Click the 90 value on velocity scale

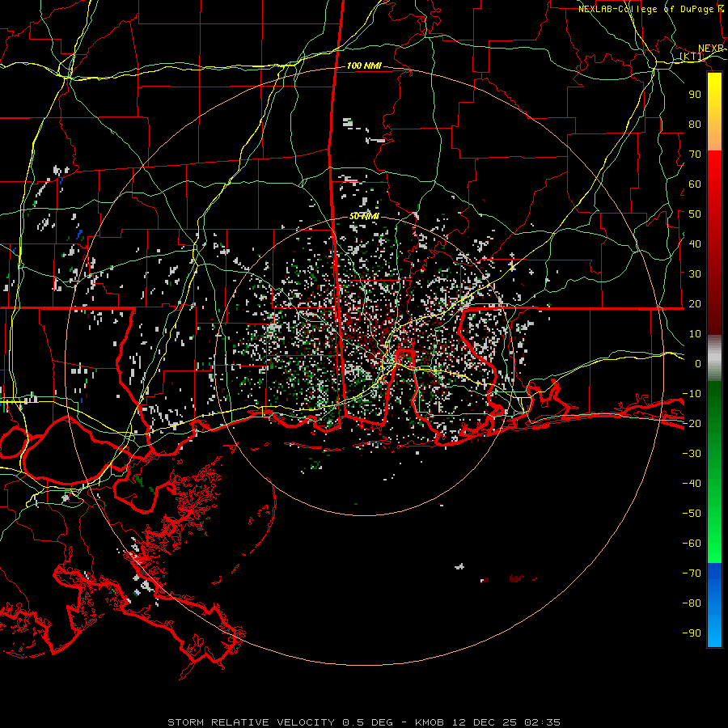[695, 95]
